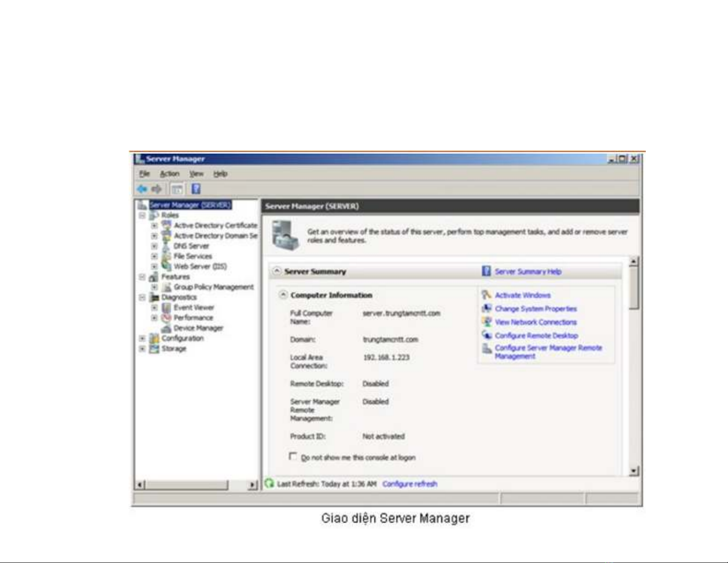
Task: Click the Forward arrow toolbar icon
Action: pyautogui.click(x=157, y=189)
